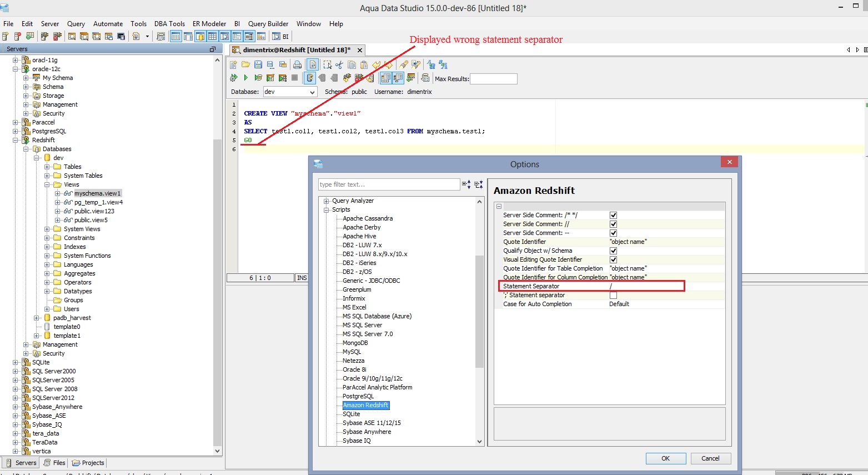Switch to the Files tab
The height and width of the screenshot is (475, 868).
(x=55, y=463)
